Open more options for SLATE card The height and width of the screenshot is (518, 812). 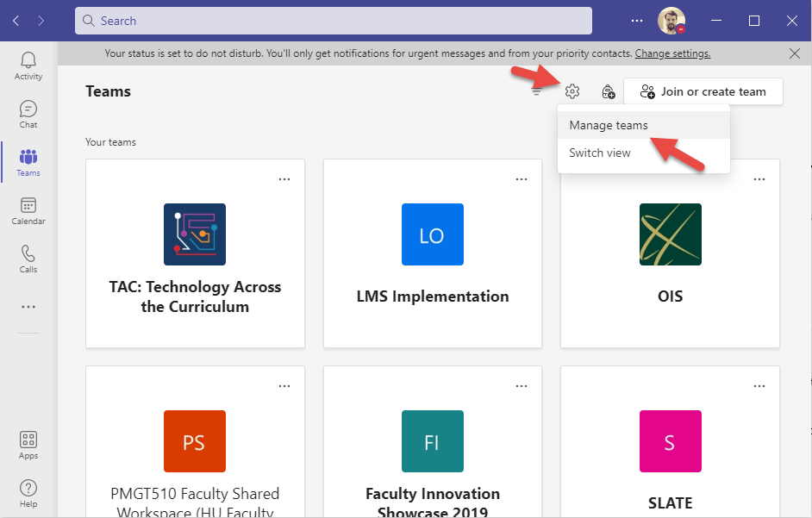point(759,386)
